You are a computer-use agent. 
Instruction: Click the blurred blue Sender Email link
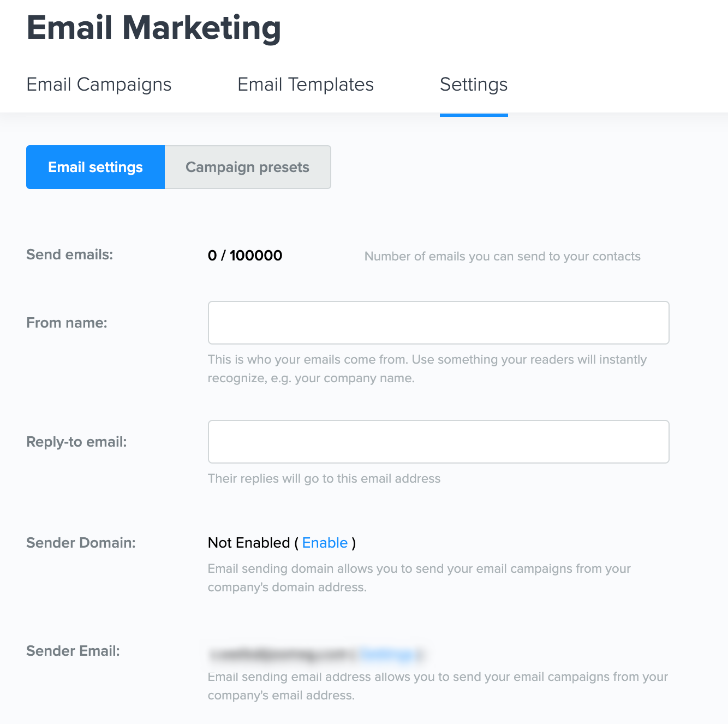[x=387, y=654]
